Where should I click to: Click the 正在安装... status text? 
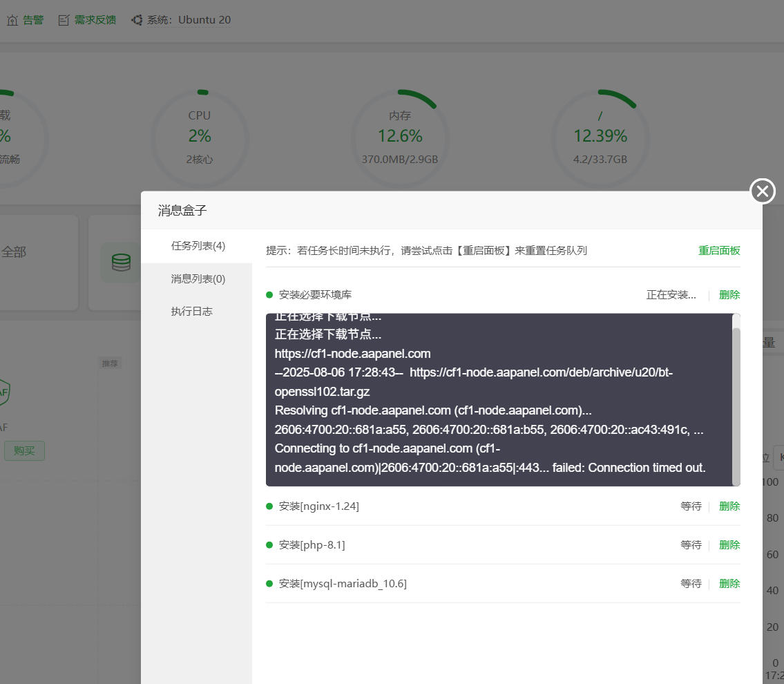click(x=671, y=295)
